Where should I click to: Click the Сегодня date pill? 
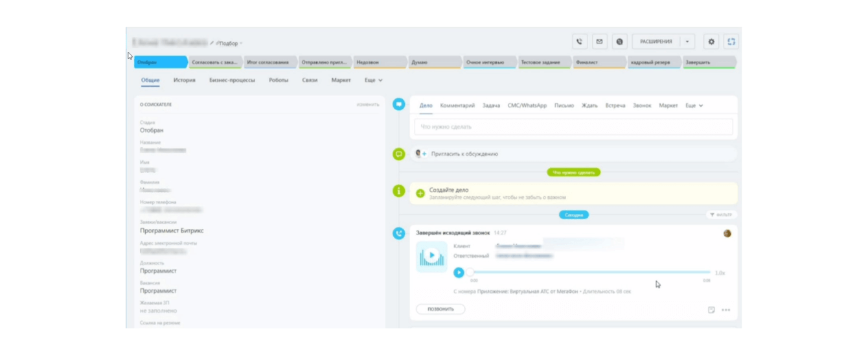pyautogui.click(x=574, y=214)
